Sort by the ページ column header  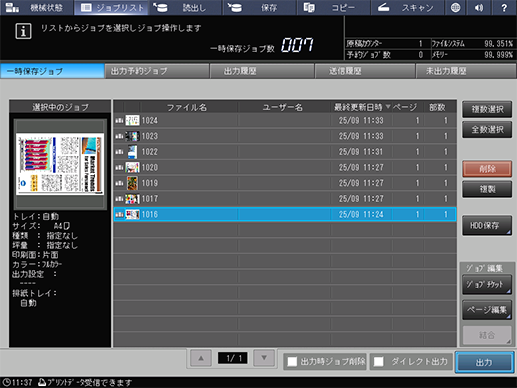405,107
